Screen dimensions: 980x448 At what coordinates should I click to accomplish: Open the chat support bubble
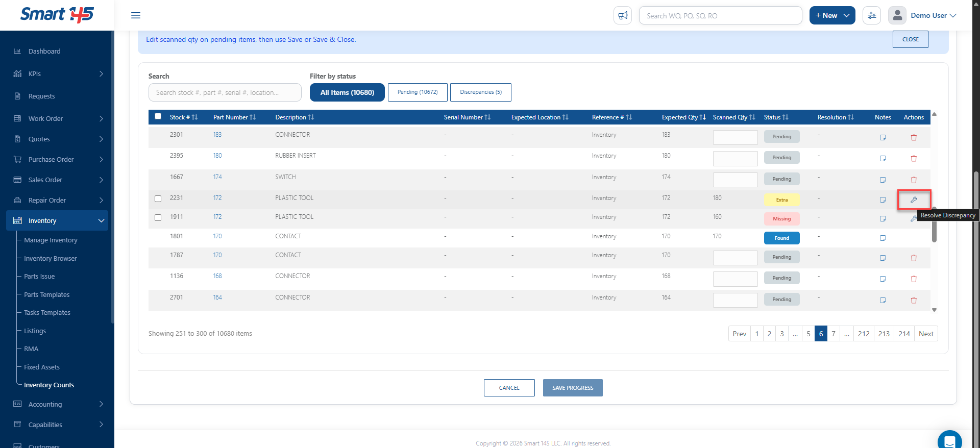point(949,440)
